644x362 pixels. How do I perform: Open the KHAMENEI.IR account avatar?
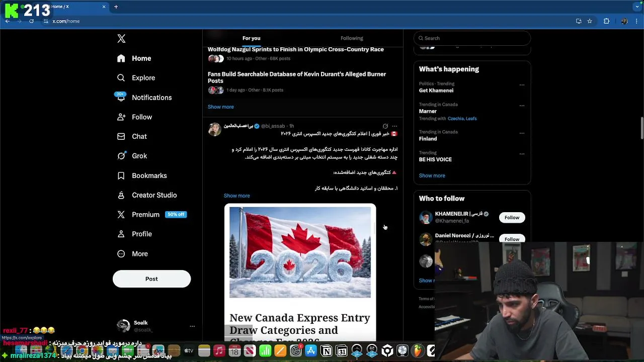point(426,217)
